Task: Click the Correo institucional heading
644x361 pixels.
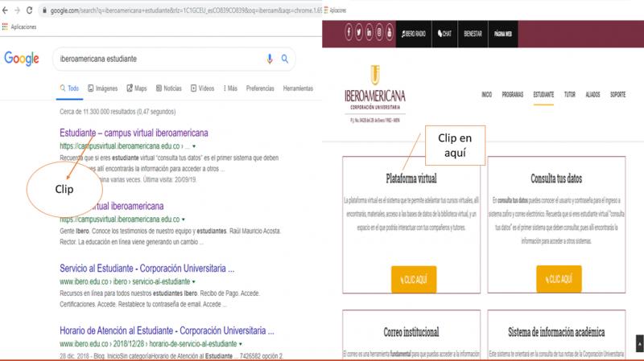Action: pos(411,332)
